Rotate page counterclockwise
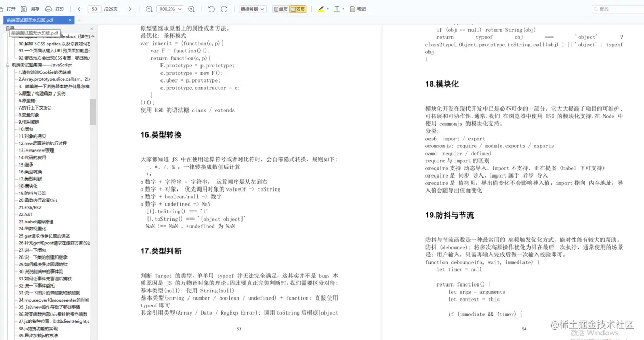The width and height of the screenshot is (644, 340). click(211, 9)
